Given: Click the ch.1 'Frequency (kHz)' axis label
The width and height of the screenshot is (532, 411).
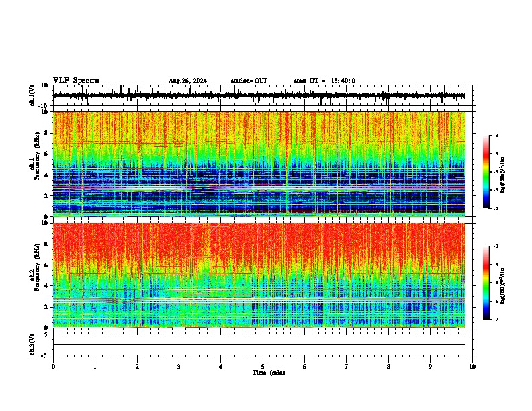Looking at the screenshot, I should pyautogui.click(x=37, y=156).
